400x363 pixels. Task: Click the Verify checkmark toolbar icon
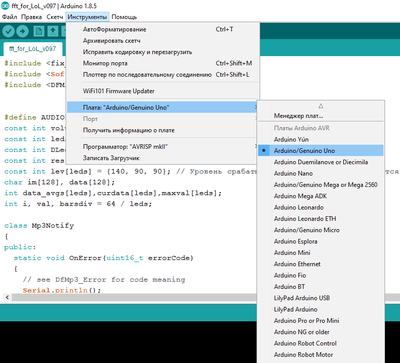[x=8, y=31]
